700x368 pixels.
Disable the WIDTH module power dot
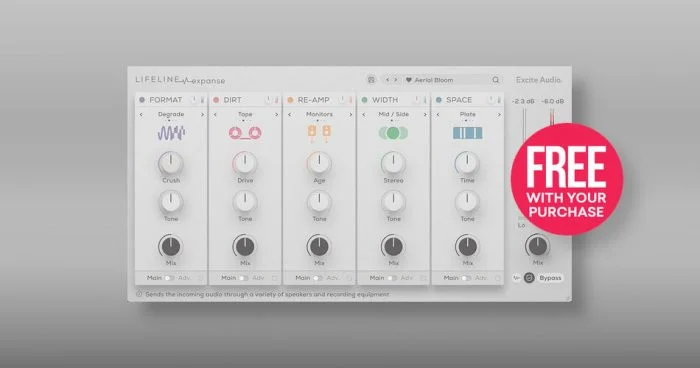tap(364, 100)
